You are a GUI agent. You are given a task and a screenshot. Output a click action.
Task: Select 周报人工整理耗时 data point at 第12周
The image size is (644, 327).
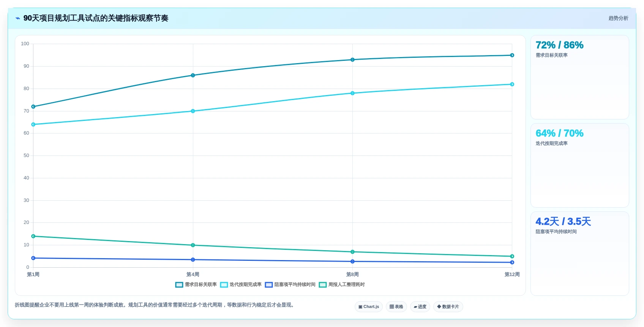512,256
